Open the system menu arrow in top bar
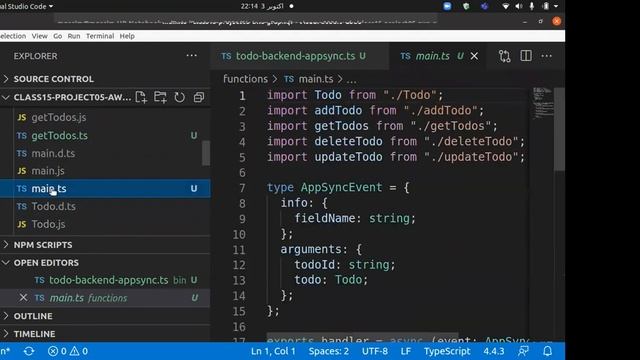640x360 pixels. click(556, 6)
